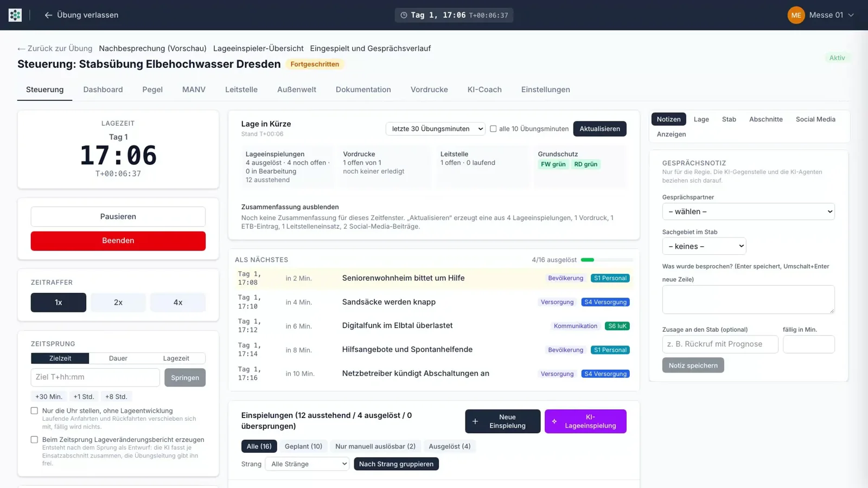Open Seniorenwohnheim bittet um Hilfe row
Screen dimensions: 868x488
point(433,278)
